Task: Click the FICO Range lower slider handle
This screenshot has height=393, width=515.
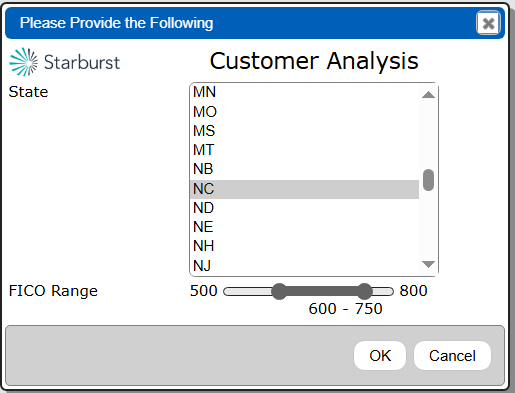Action: 279,292
